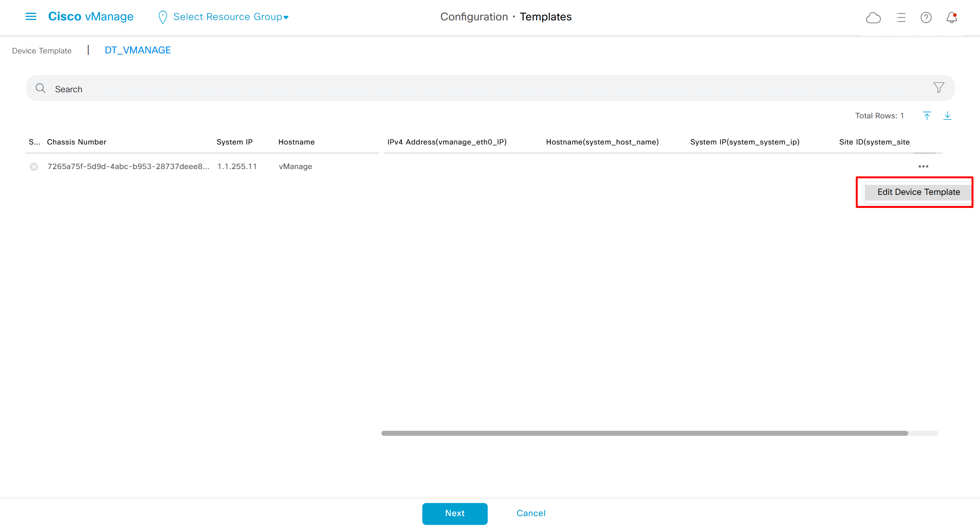The image size is (980, 528).
Task: Click the Cancel link
Action: point(531,513)
